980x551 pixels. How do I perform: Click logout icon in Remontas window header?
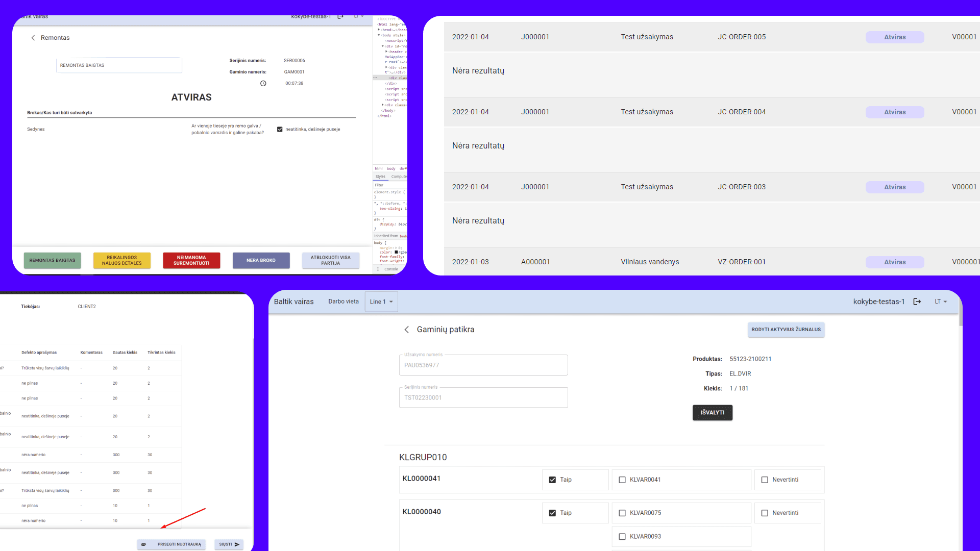(x=340, y=17)
